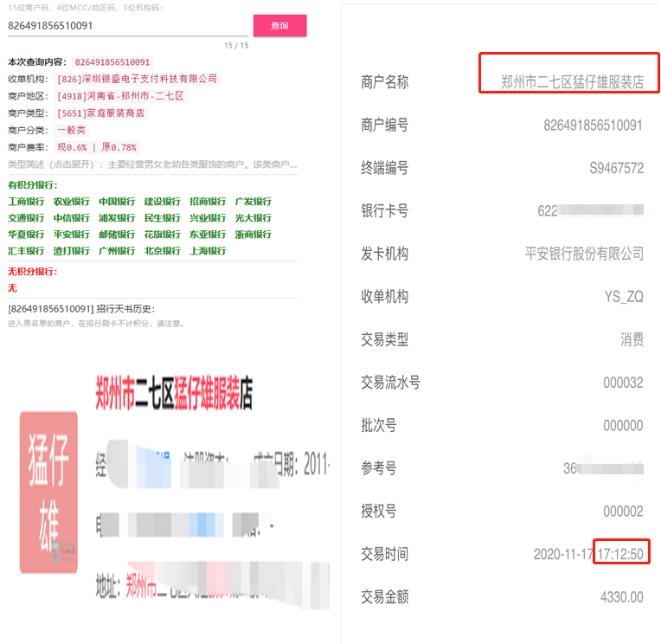This screenshot has width=661, height=644.
Task: Click merchant class value 一般类
Action: click(x=72, y=131)
